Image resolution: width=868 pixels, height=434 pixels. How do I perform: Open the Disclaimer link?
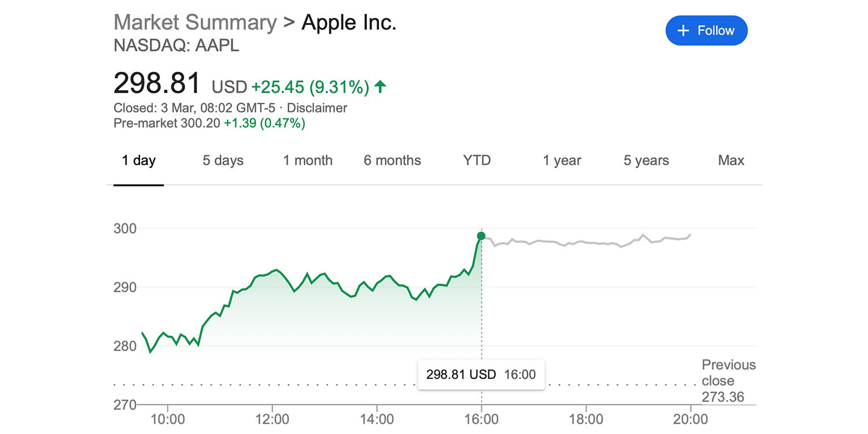point(317,108)
